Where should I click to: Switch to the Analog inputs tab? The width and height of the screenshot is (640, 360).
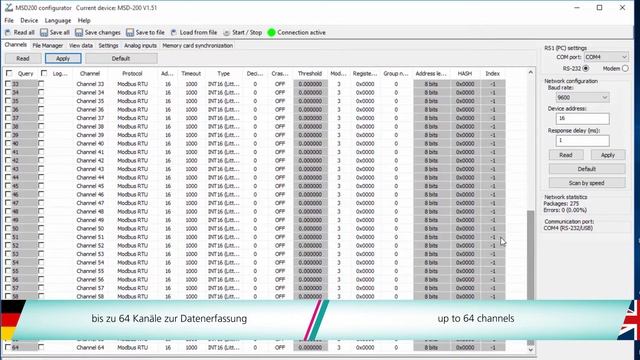[x=140, y=46]
